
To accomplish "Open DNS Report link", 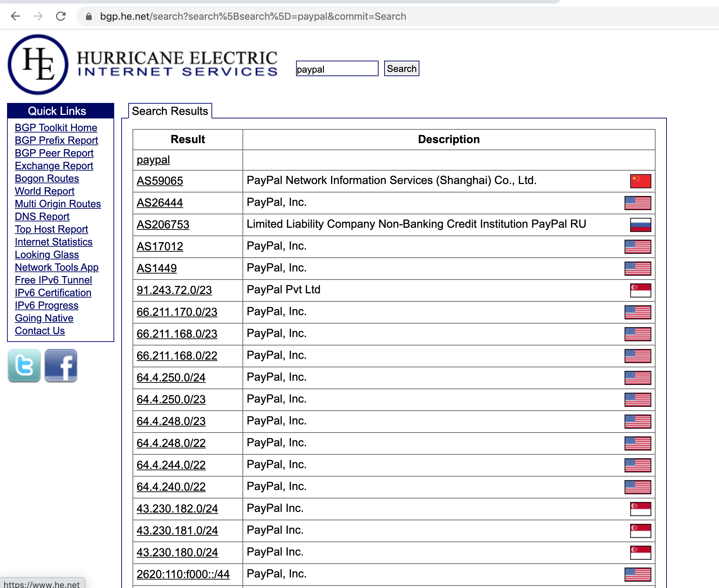I will tap(42, 216).
